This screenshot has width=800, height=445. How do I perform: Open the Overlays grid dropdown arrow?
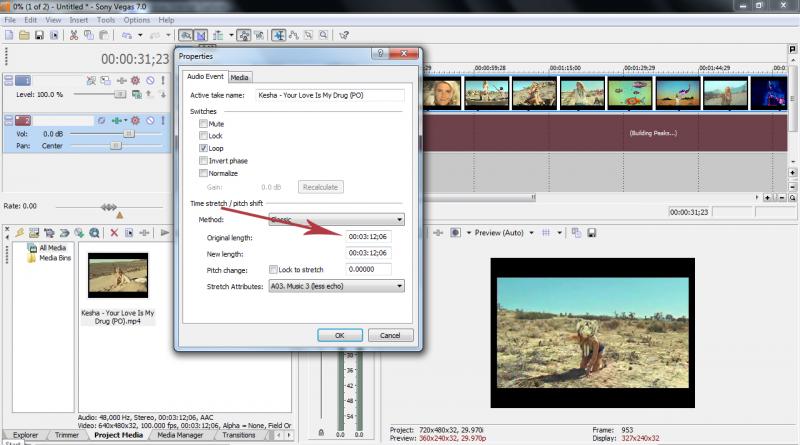click(559, 233)
